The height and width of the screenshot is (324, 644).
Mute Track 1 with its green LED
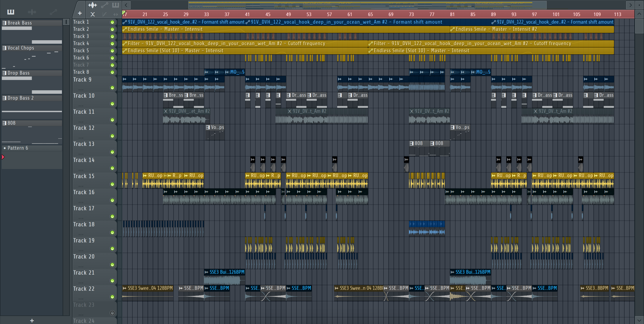tap(112, 22)
